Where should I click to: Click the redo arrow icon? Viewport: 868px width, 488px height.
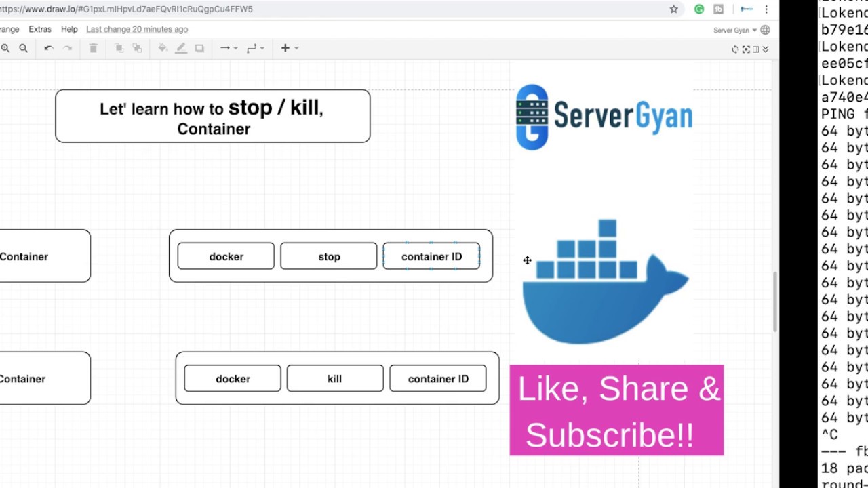[67, 48]
